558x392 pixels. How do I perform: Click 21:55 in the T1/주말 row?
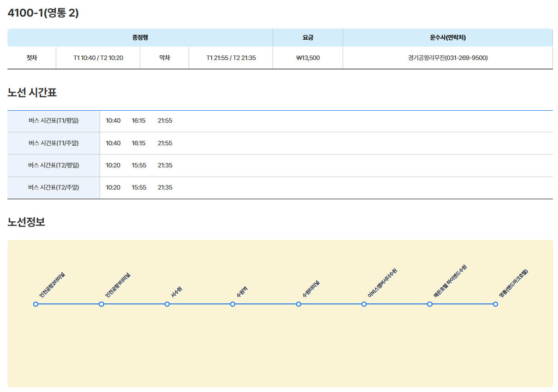(x=165, y=143)
